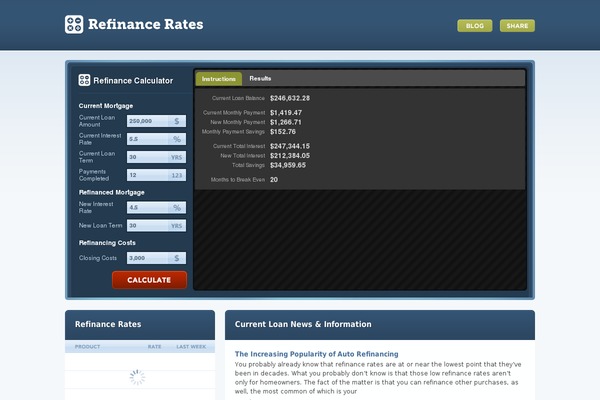This screenshot has width=600, height=400.
Task: Click the SHARE button in the header
Action: pos(517,26)
